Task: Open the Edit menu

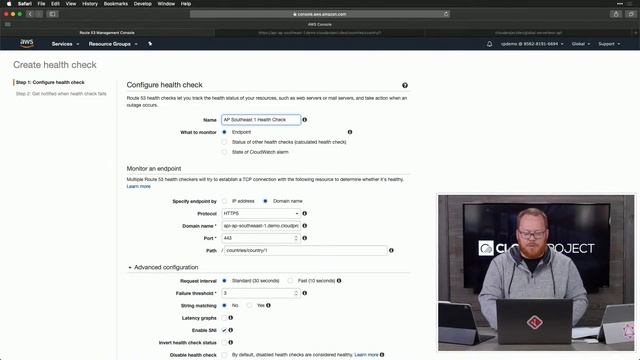Action: click(x=55, y=4)
